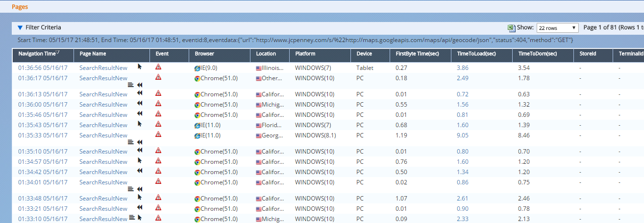
Task: Click the 2.61 TimeToLoad value link
Action: [463, 199]
